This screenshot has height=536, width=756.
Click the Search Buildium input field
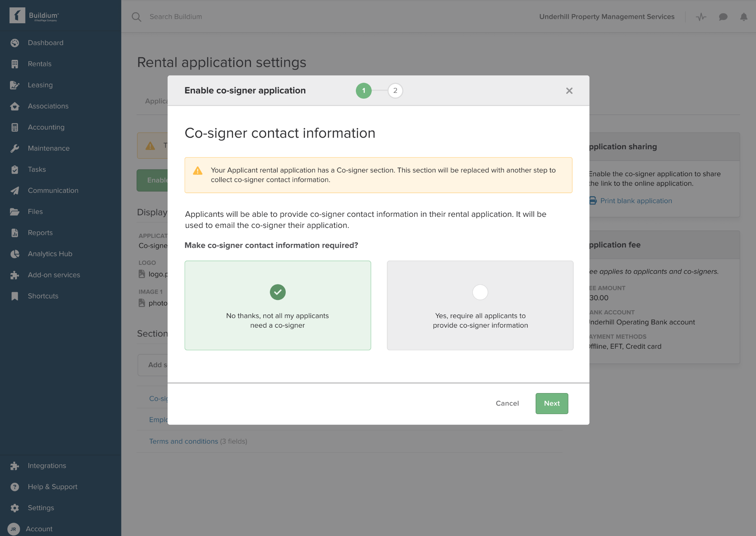coord(258,17)
